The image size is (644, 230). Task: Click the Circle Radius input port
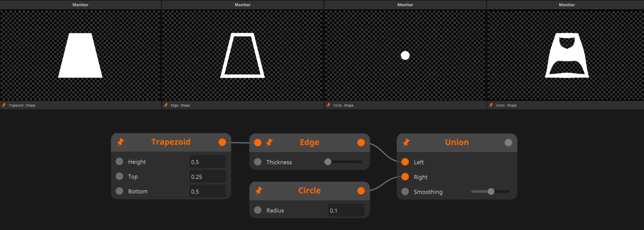pos(258,210)
